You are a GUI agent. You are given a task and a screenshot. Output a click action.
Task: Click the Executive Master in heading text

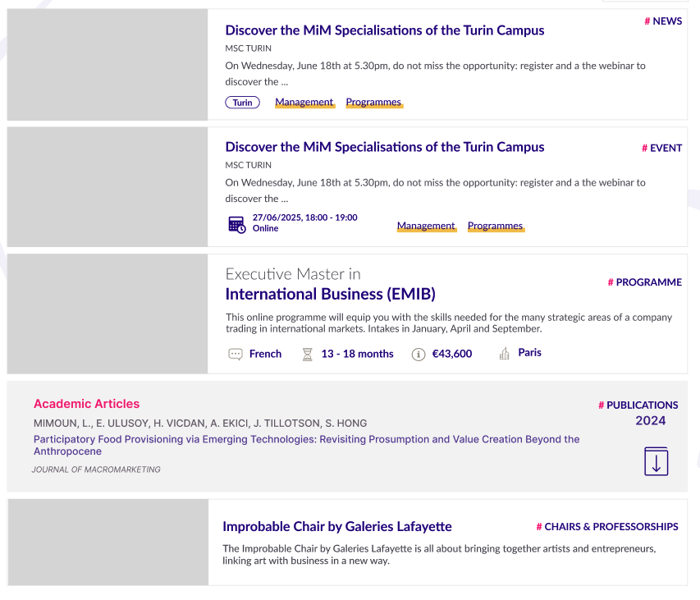click(x=293, y=273)
